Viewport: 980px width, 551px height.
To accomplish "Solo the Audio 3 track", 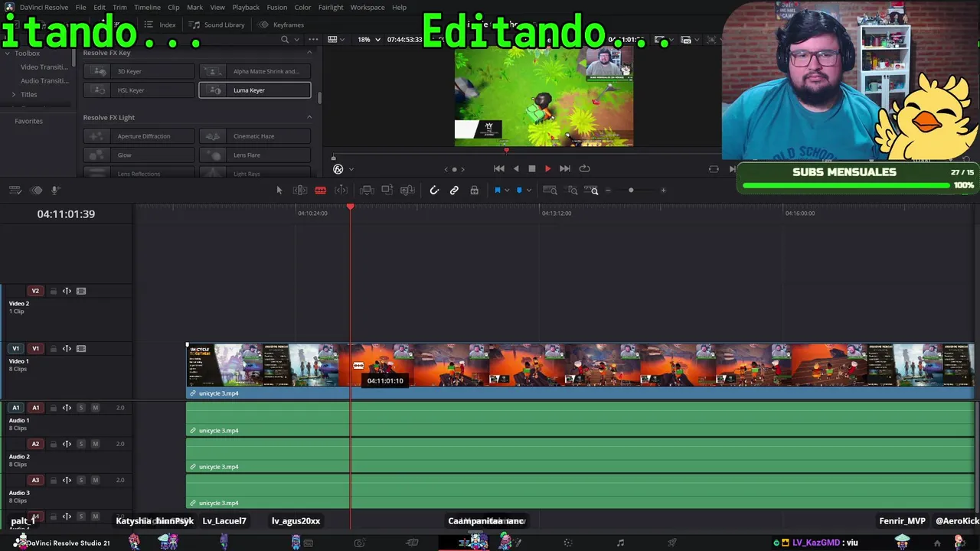I will (80, 481).
